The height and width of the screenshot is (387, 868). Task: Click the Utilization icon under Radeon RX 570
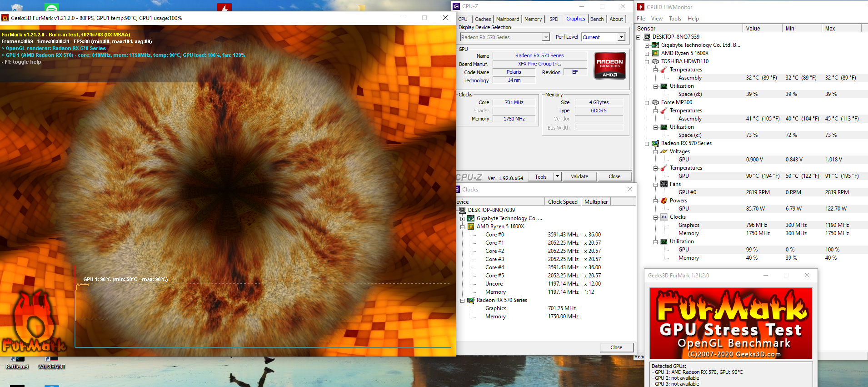click(664, 241)
